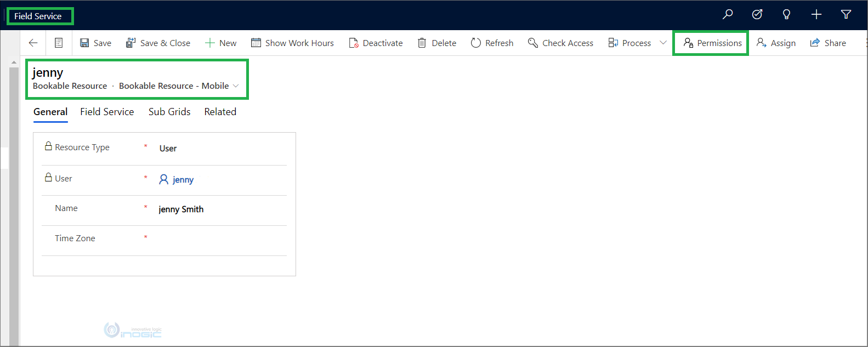Open the record form page icon
Screen dimensions: 868x347
[x=59, y=43]
